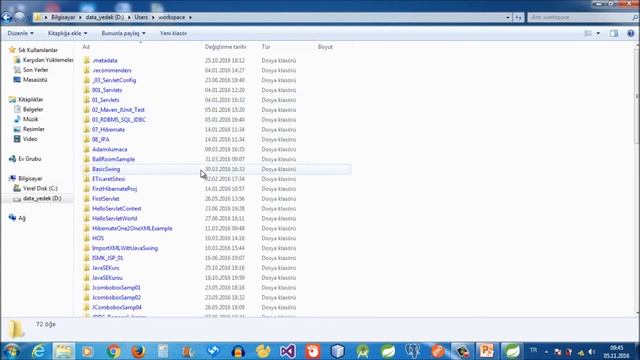Select HibernateOne2OneXMLExample folder
Viewport: 640px width, 360px height.
coord(132,228)
